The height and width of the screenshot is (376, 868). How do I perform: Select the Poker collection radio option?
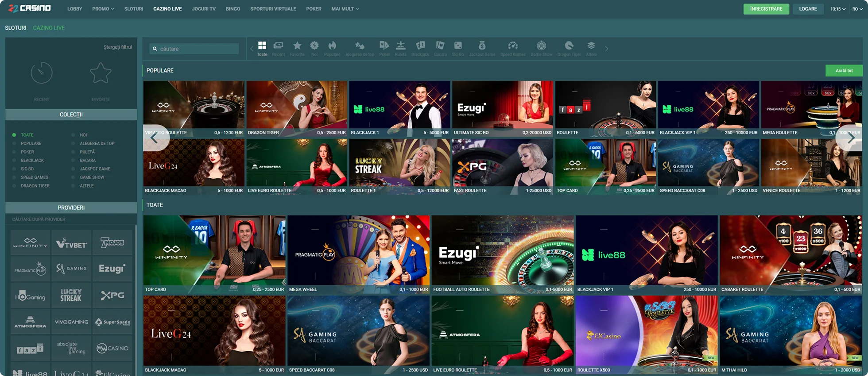[14, 152]
